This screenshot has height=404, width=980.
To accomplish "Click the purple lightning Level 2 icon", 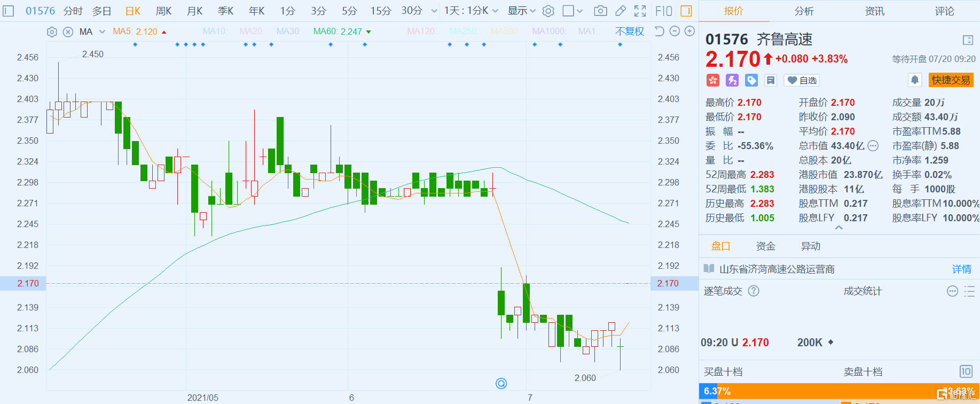I will tap(732, 80).
